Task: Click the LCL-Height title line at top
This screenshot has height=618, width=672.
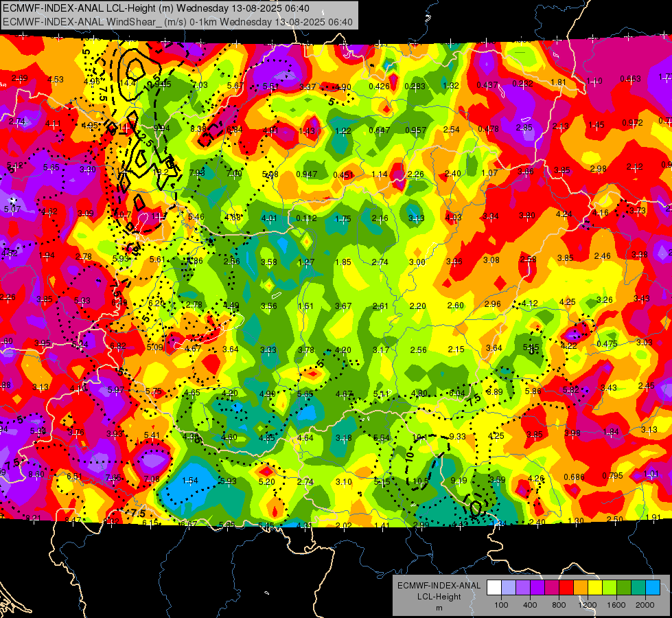Action: coord(156,8)
